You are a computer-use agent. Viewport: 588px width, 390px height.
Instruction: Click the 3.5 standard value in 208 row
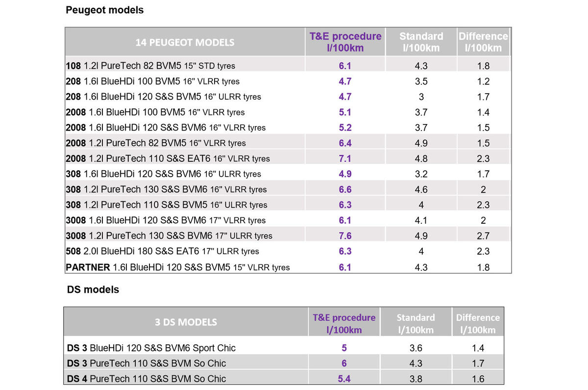[421, 81]
